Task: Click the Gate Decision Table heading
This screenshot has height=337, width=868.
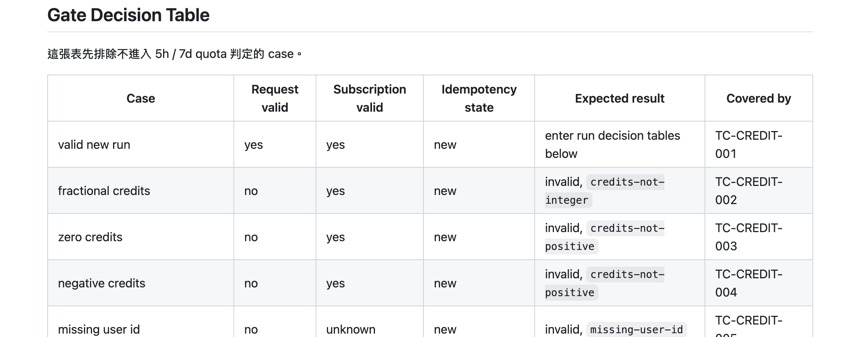Action: click(128, 15)
